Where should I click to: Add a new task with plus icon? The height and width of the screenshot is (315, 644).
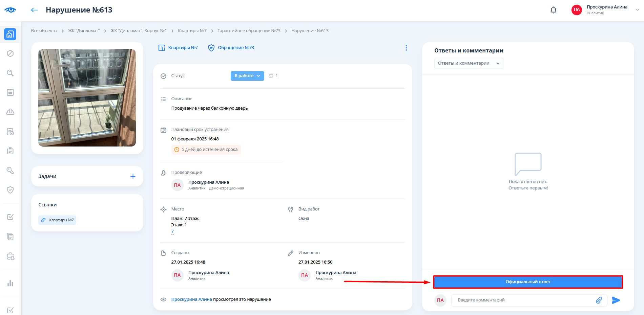pos(133,176)
